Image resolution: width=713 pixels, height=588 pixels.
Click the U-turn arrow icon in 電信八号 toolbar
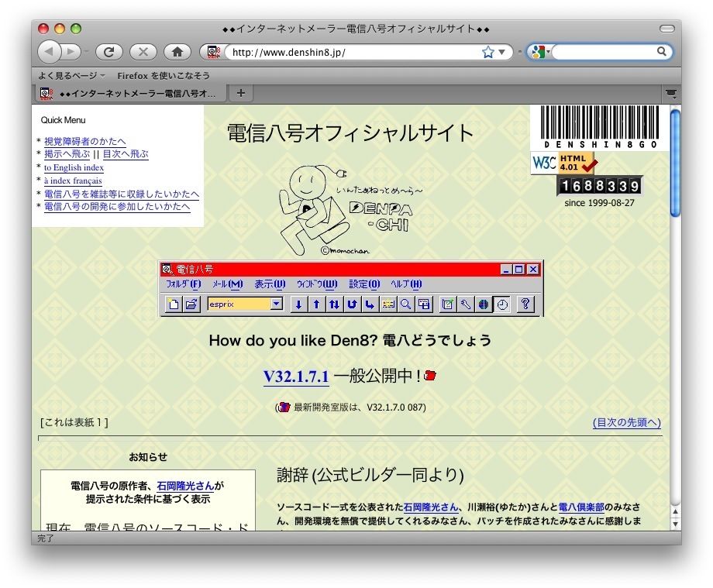pos(352,304)
